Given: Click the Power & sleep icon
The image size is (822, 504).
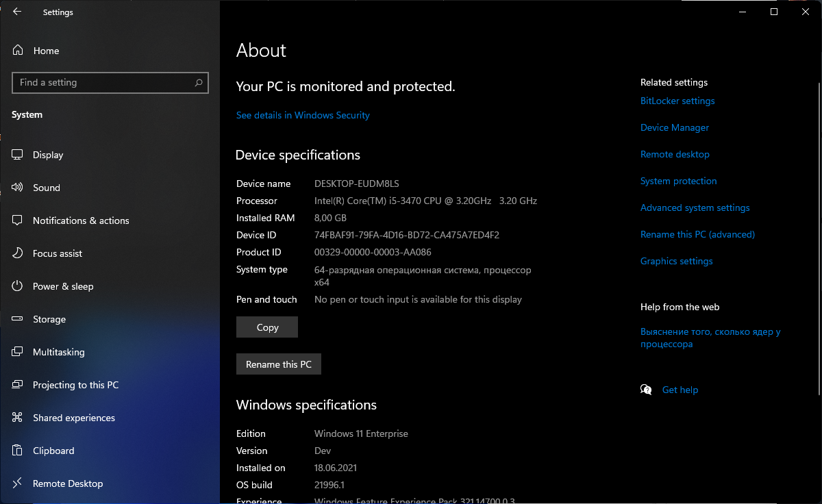Looking at the screenshot, I should coord(18,286).
